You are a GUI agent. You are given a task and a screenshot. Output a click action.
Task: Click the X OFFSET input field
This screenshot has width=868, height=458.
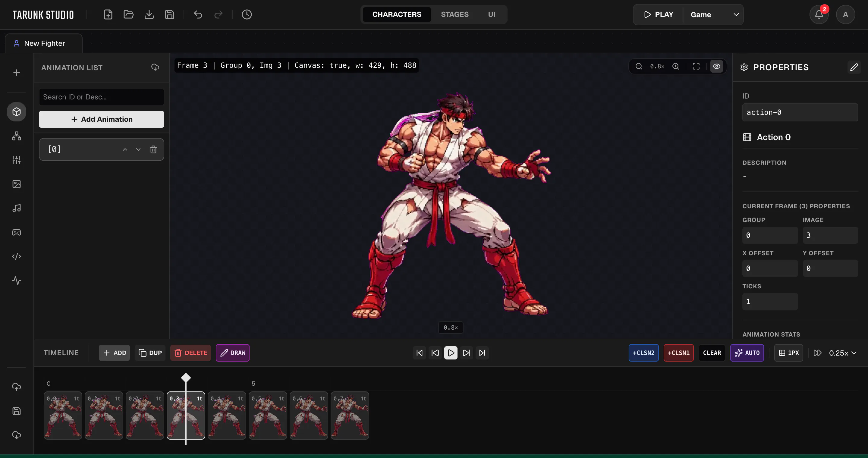point(770,268)
